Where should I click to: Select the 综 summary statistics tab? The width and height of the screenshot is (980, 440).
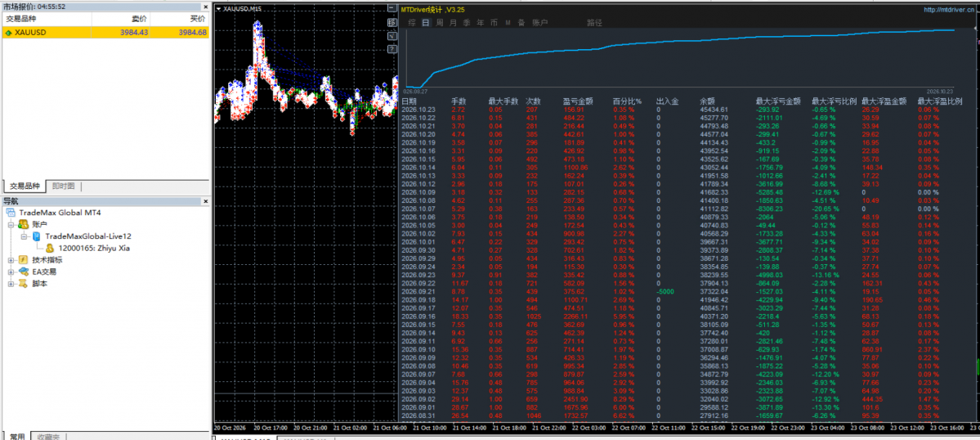coord(412,23)
